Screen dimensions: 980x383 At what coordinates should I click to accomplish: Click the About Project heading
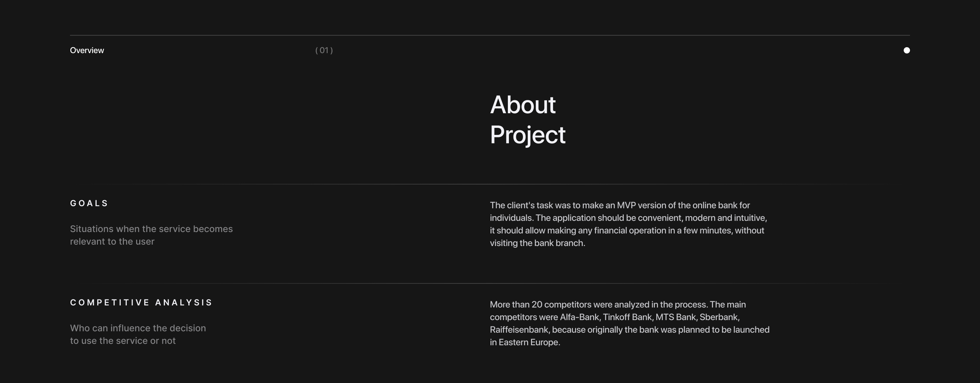pyautogui.click(x=527, y=120)
